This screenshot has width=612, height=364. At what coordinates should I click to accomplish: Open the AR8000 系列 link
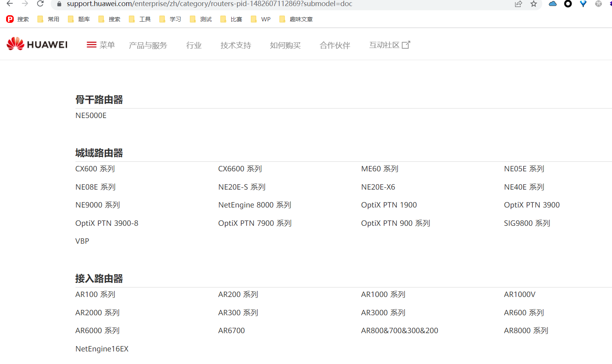coord(526,330)
